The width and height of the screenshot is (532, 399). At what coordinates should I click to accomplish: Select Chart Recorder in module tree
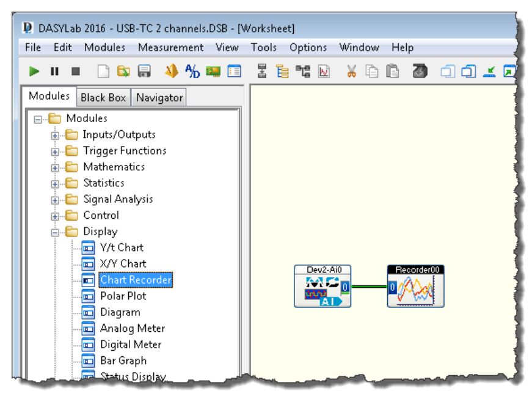tap(136, 280)
